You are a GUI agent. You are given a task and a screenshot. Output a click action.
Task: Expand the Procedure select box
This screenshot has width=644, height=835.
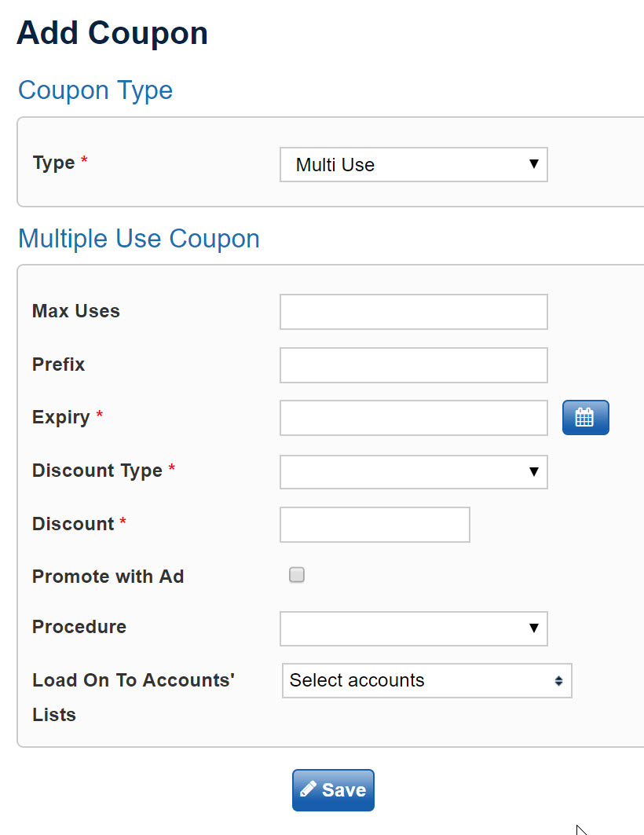click(x=414, y=628)
